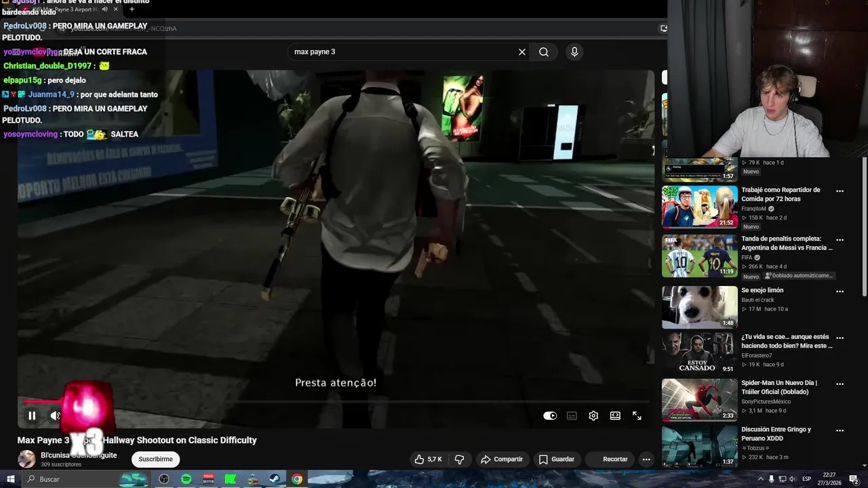868x488 pixels.
Task: Pause the Max Payne 3 video
Action: (x=32, y=415)
